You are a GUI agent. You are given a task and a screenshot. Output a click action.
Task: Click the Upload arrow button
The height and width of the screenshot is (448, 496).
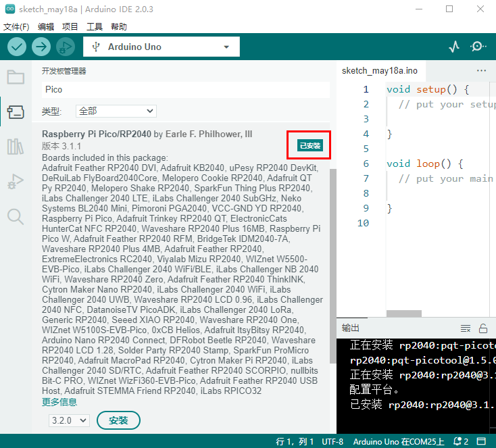(x=41, y=47)
